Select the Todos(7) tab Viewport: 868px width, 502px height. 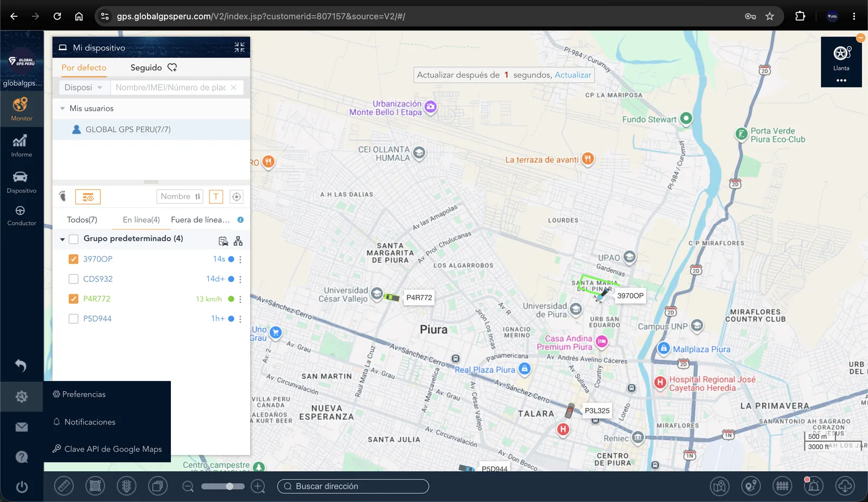tap(82, 220)
